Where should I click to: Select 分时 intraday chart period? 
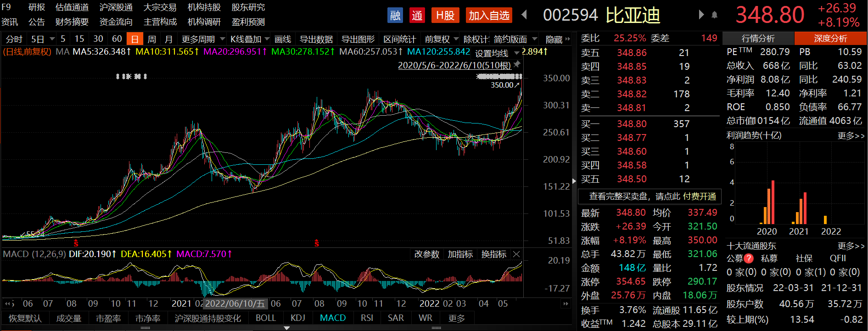pos(14,39)
